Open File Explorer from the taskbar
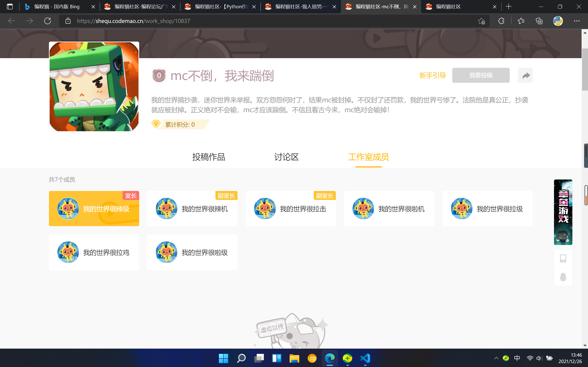The width and height of the screenshot is (588, 367). click(x=294, y=358)
